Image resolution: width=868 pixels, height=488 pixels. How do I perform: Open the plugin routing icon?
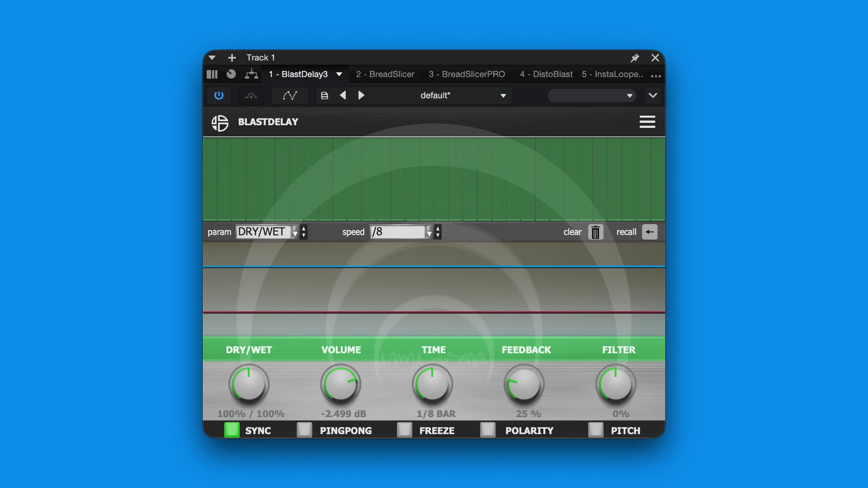(251, 74)
